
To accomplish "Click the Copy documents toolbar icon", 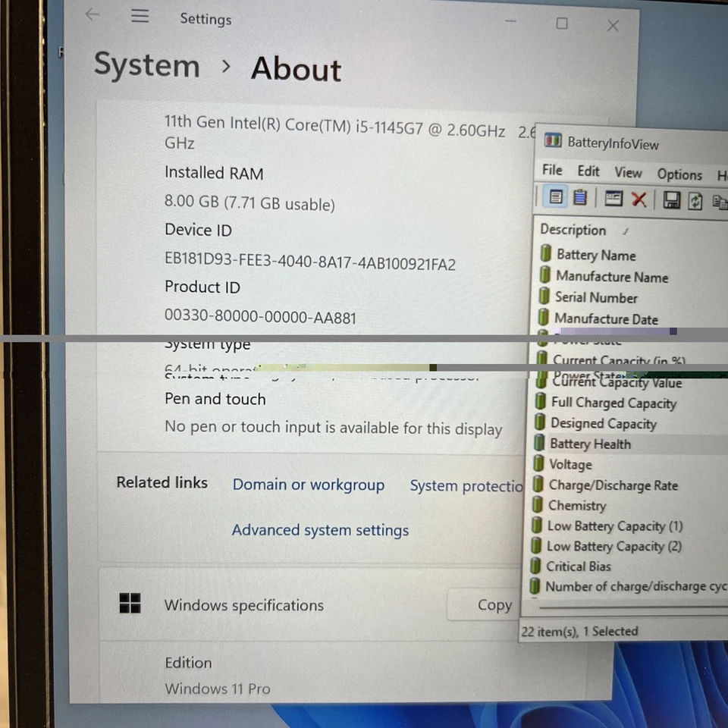I will click(719, 202).
